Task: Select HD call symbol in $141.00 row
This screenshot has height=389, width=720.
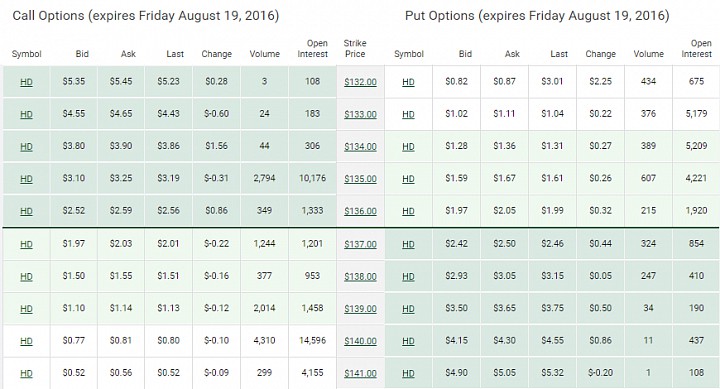Action: [26, 373]
